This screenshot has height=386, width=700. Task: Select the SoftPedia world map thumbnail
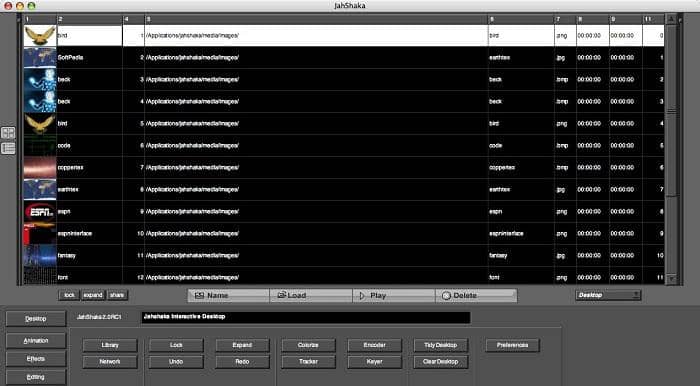(40, 58)
